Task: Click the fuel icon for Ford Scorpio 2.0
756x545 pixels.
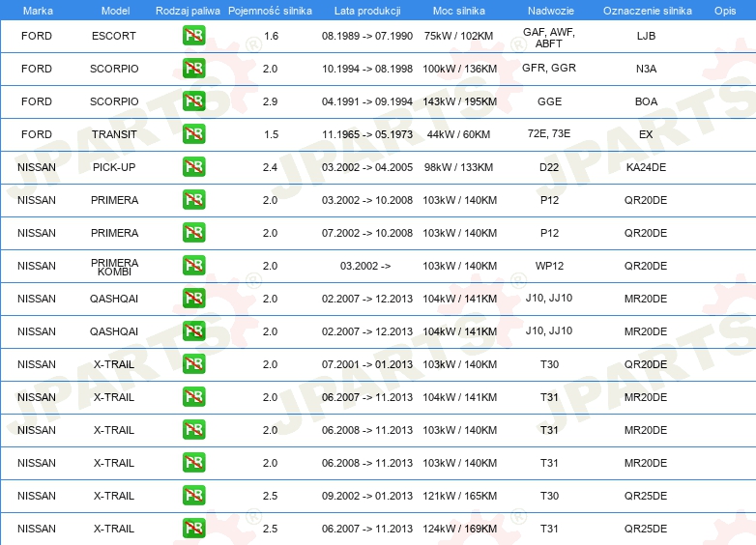Action: click(193, 69)
